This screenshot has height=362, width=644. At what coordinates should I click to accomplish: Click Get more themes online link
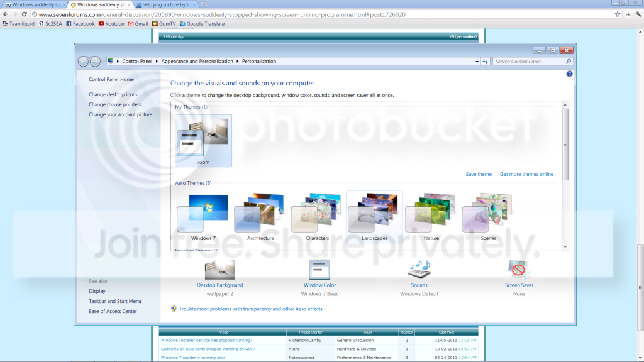pos(526,174)
